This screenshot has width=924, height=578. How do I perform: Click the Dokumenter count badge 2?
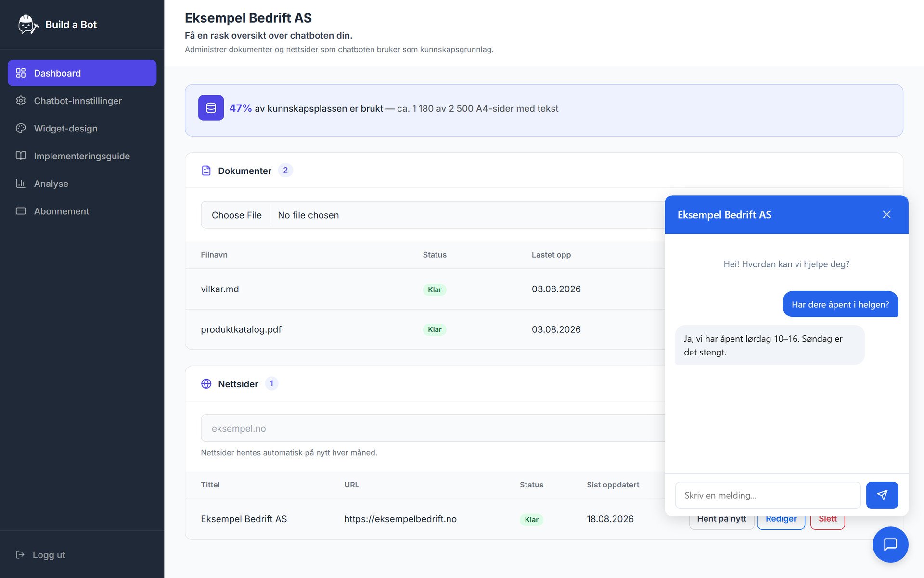pyautogui.click(x=285, y=170)
